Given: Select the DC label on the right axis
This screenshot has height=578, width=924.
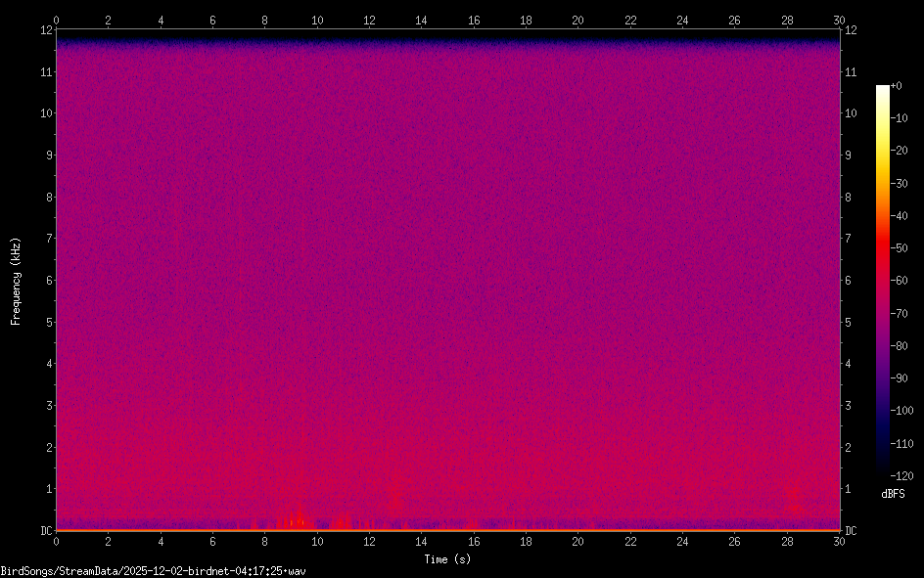Looking at the screenshot, I should 852,531.
